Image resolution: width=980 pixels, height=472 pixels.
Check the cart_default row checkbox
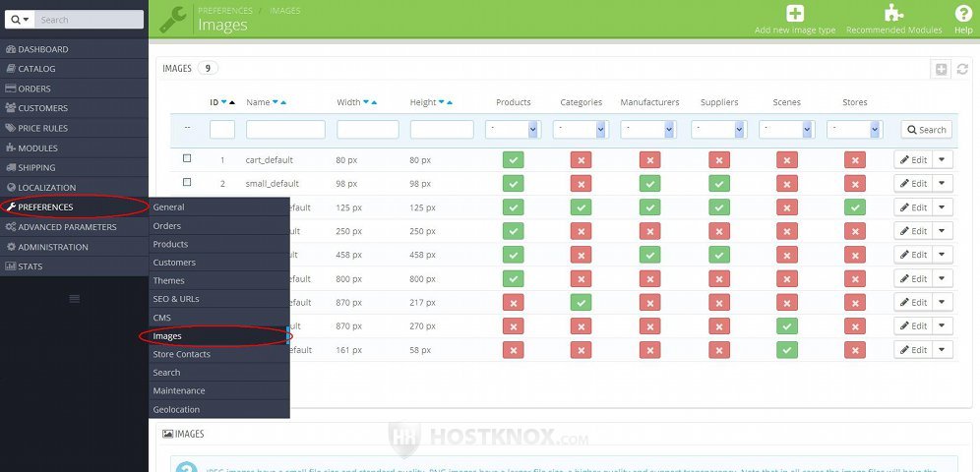(187, 158)
